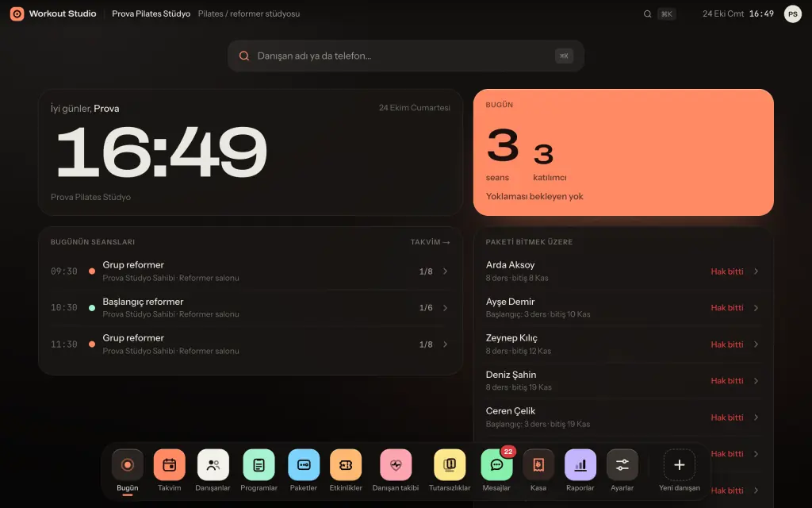Viewport: 812px width, 508px height.
Task: Open the Tutarsızlıklar dock icon
Action: (450, 465)
